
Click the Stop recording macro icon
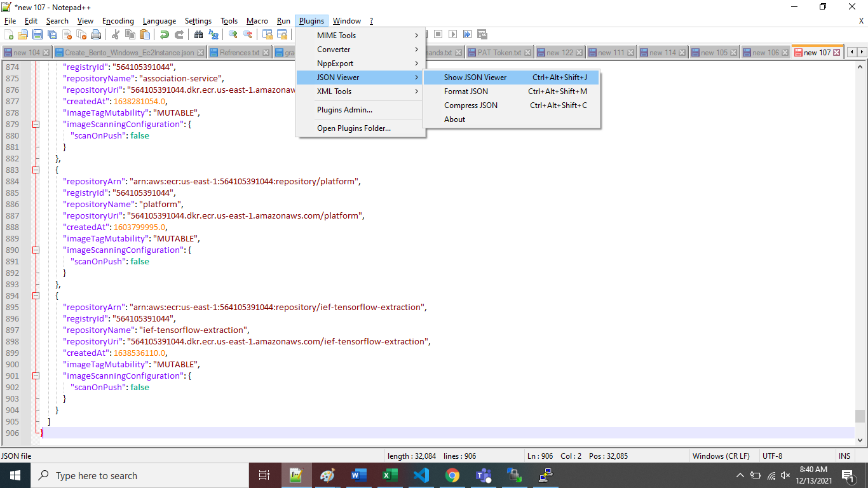pyautogui.click(x=438, y=34)
